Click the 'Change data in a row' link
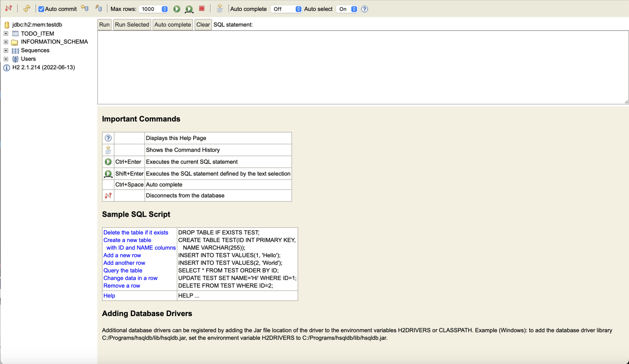629x364 pixels. (x=131, y=278)
